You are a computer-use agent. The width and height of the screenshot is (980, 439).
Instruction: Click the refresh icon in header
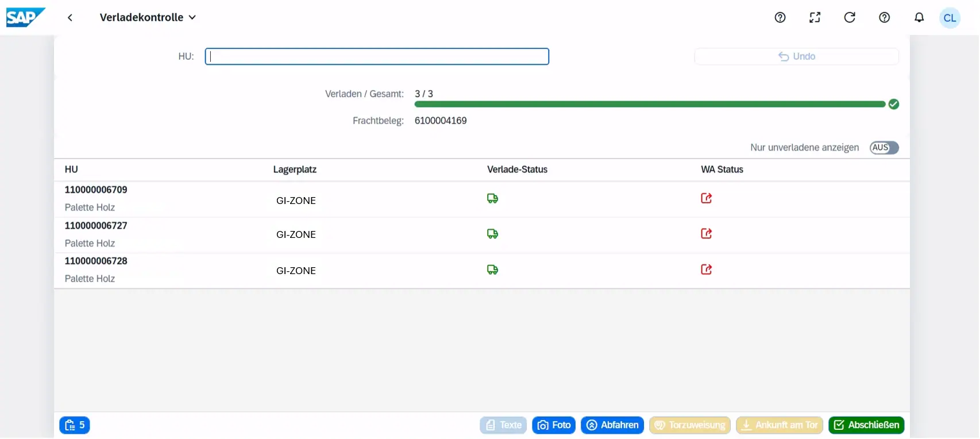(850, 17)
